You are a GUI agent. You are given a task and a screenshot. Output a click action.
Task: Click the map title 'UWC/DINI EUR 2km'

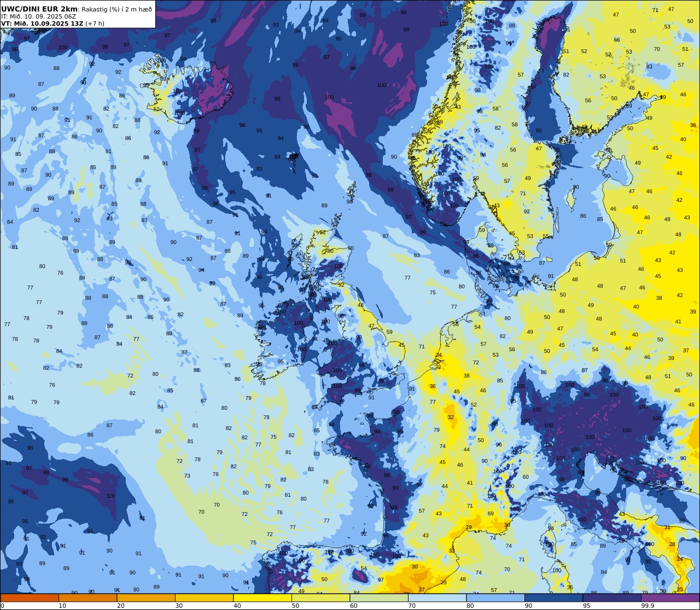point(39,9)
